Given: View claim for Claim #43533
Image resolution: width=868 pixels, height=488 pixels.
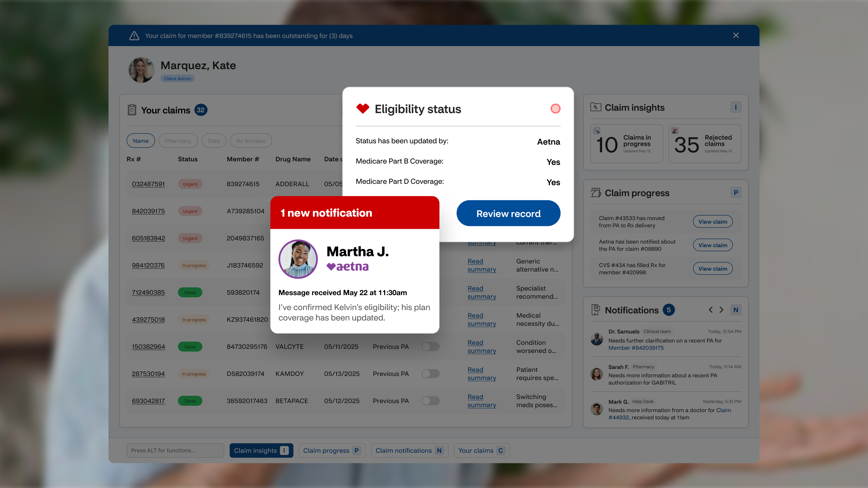Looking at the screenshot, I should tap(713, 222).
